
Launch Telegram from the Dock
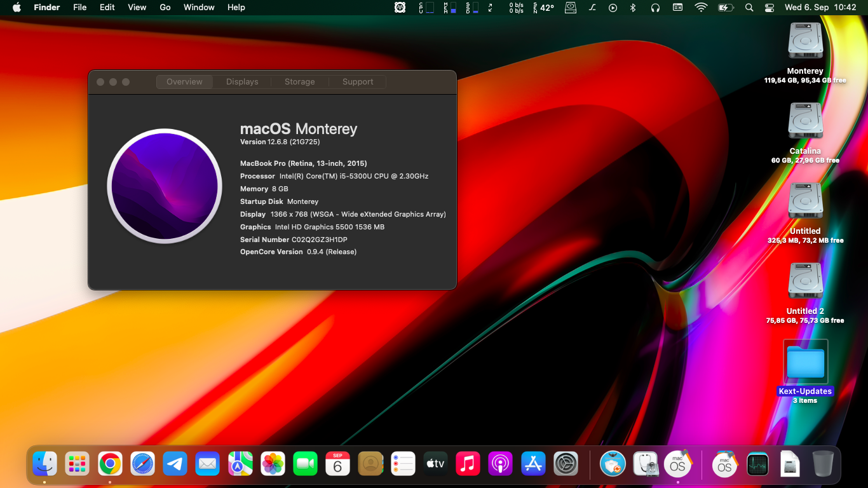(x=175, y=464)
